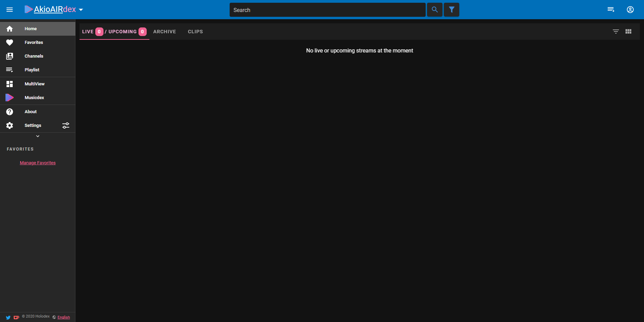Click the home icon in the sidebar
This screenshot has width=644, height=322.
tap(10, 29)
